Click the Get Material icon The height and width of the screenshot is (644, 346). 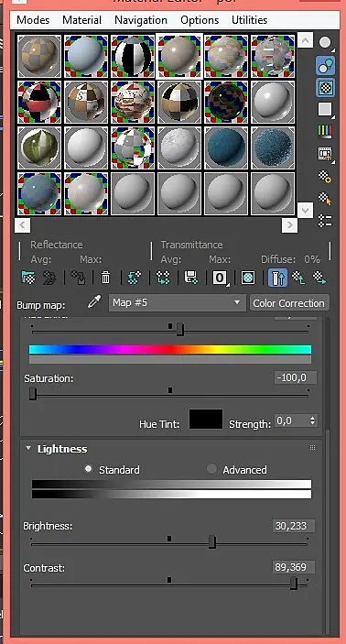(x=27, y=278)
